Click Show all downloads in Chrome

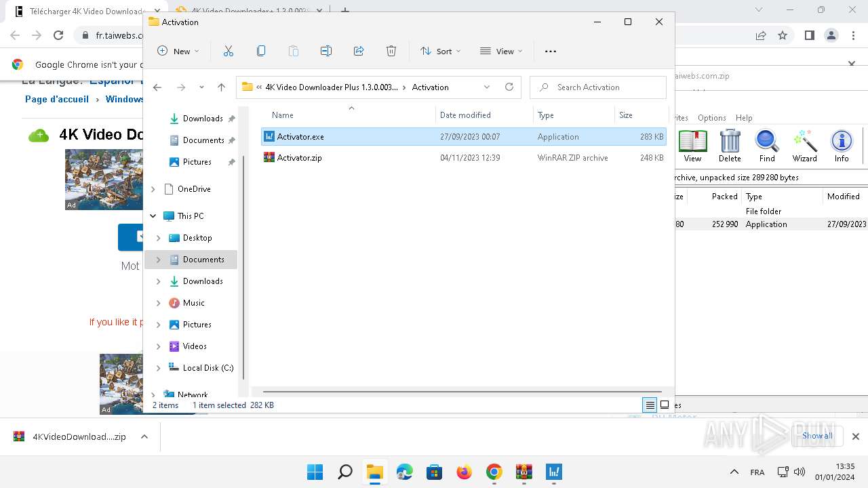pyautogui.click(x=817, y=436)
